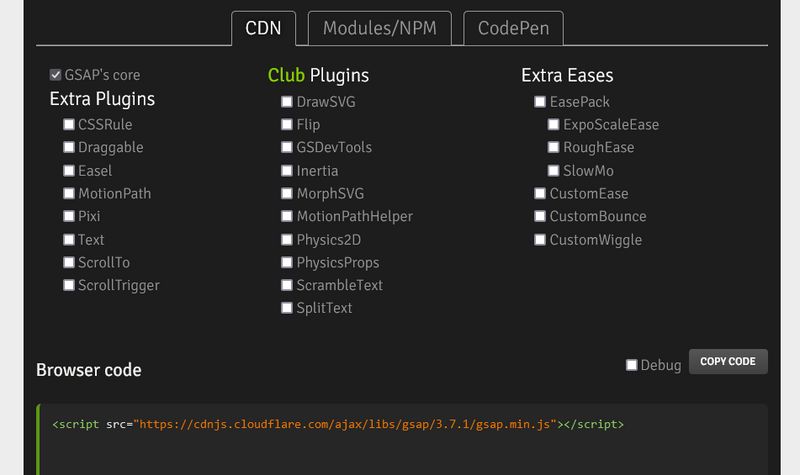The width and height of the screenshot is (800, 475).
Task: Tick the CustomBounce checkbox
Action: tap(540, 217)
